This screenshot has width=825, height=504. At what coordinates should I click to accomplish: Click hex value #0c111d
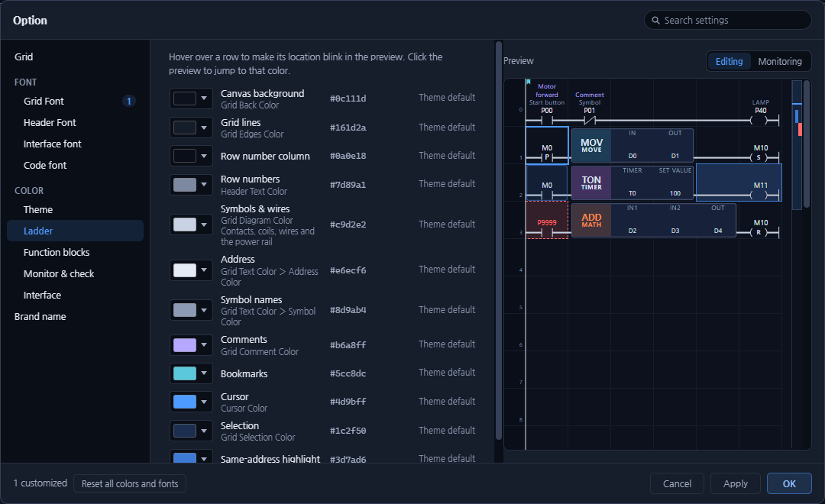coord(348,99)
